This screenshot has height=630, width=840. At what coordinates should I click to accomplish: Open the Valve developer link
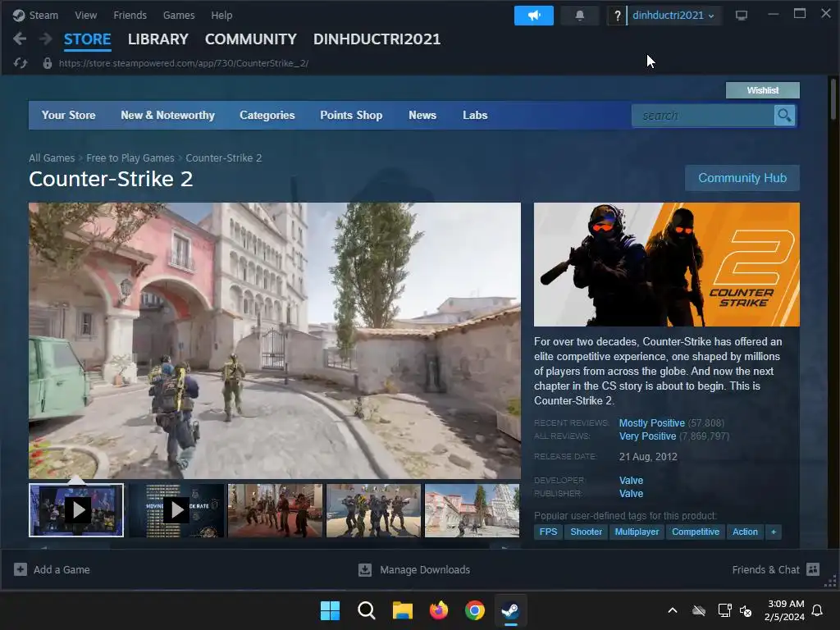coord(631,481)
